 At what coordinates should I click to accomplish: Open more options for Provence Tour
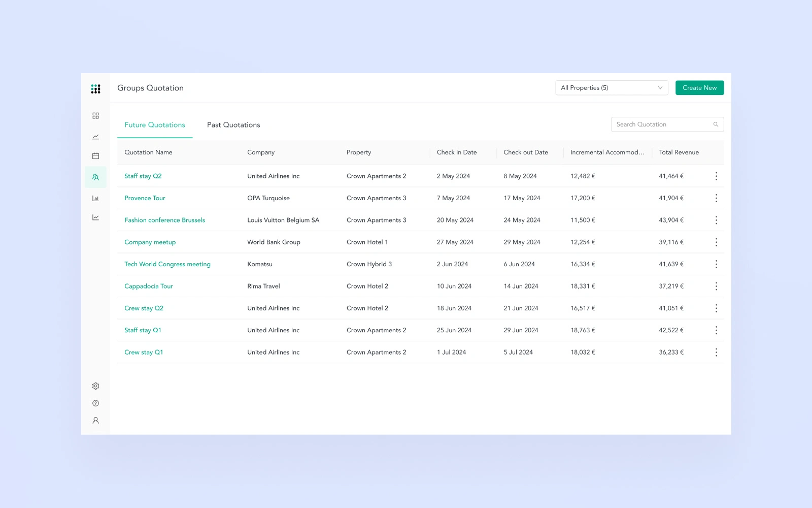coord(716,198)
